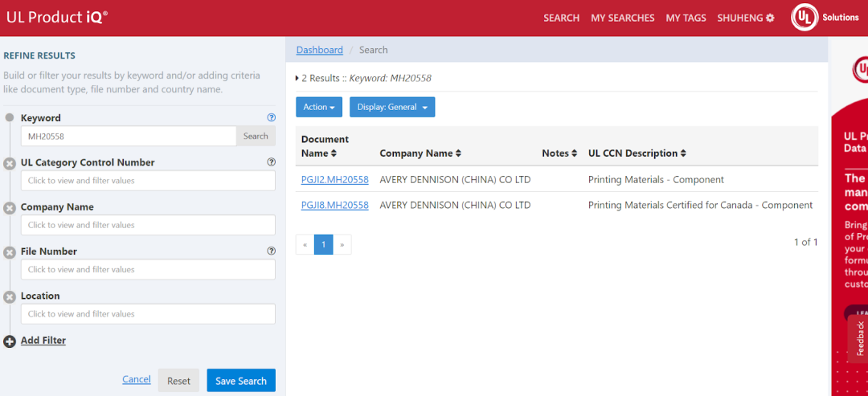
Task: Select page 1 in pagination
Action: [323, 244]
